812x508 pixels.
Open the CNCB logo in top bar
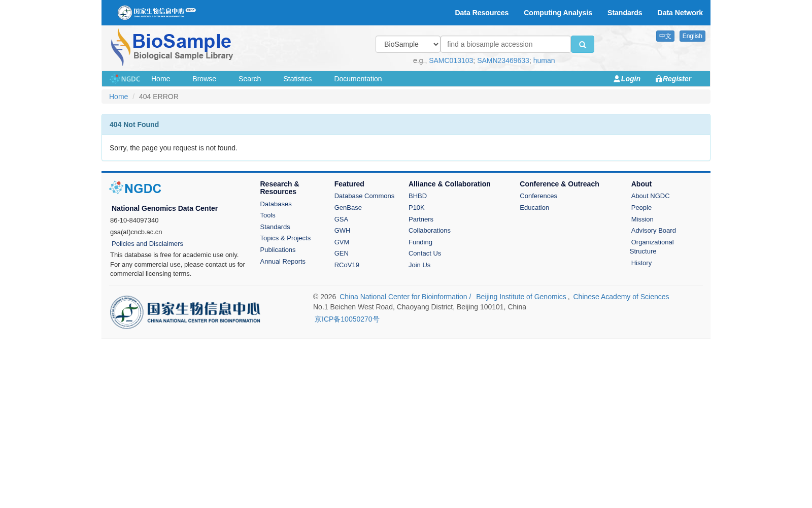(156, 12)
